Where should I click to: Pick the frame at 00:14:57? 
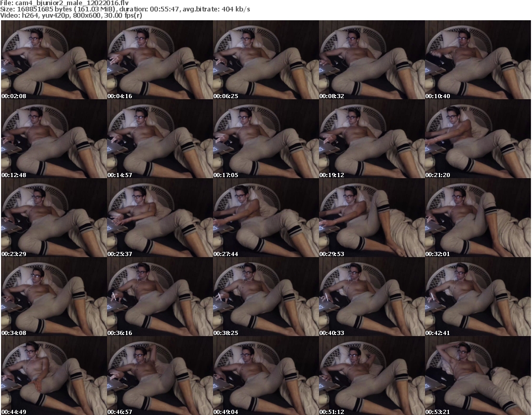point(160,139)
